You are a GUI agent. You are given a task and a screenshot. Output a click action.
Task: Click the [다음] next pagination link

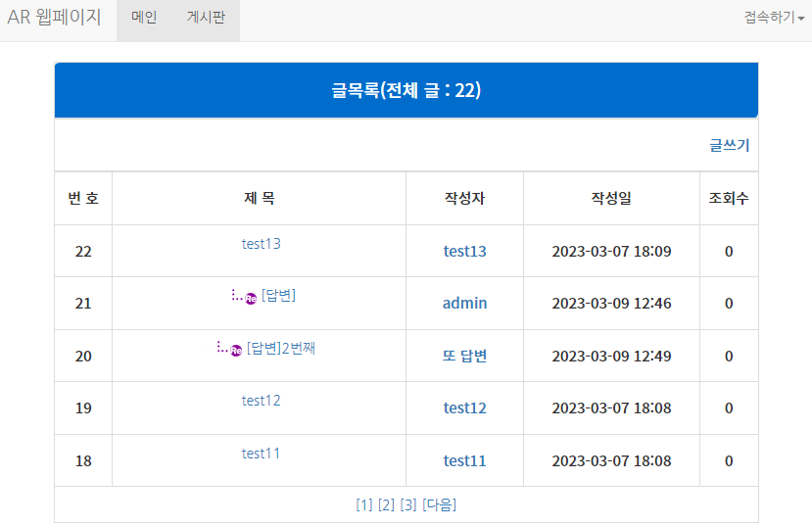pyautogui.click(x=439, y=504)
